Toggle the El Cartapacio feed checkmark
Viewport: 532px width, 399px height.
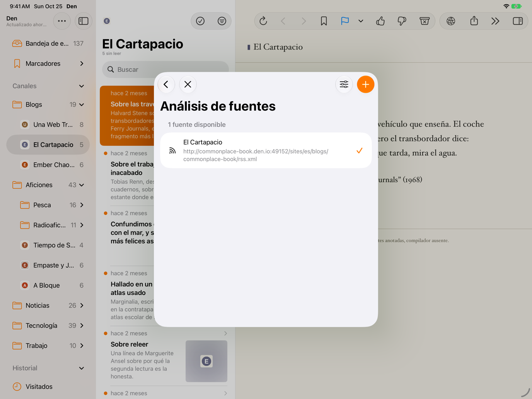coord(359,150)
